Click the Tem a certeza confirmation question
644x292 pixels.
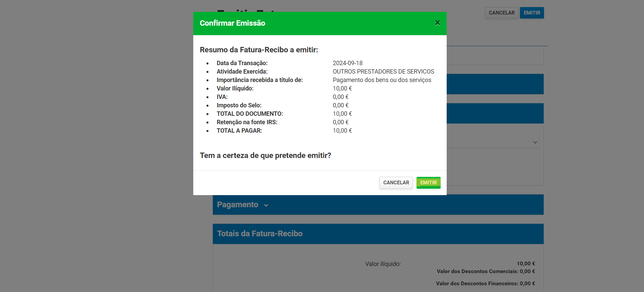point(265,156)
